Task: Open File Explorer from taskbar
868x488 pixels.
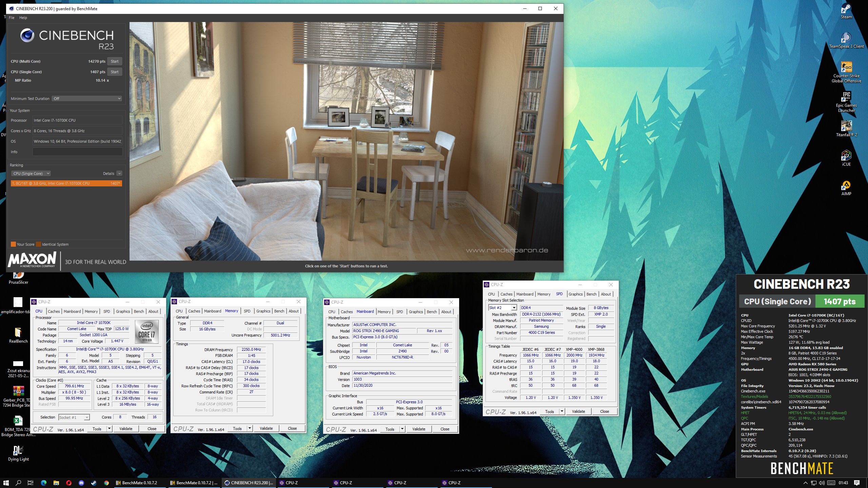Action: tap(56, 483)
